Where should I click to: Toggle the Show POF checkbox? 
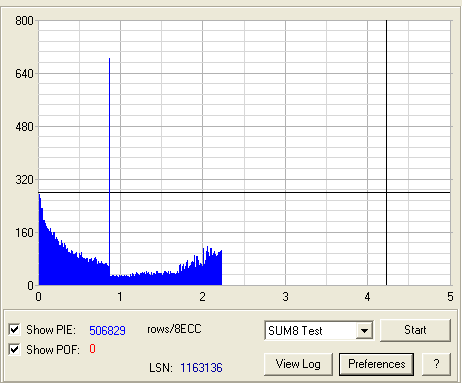click(14, 350)
